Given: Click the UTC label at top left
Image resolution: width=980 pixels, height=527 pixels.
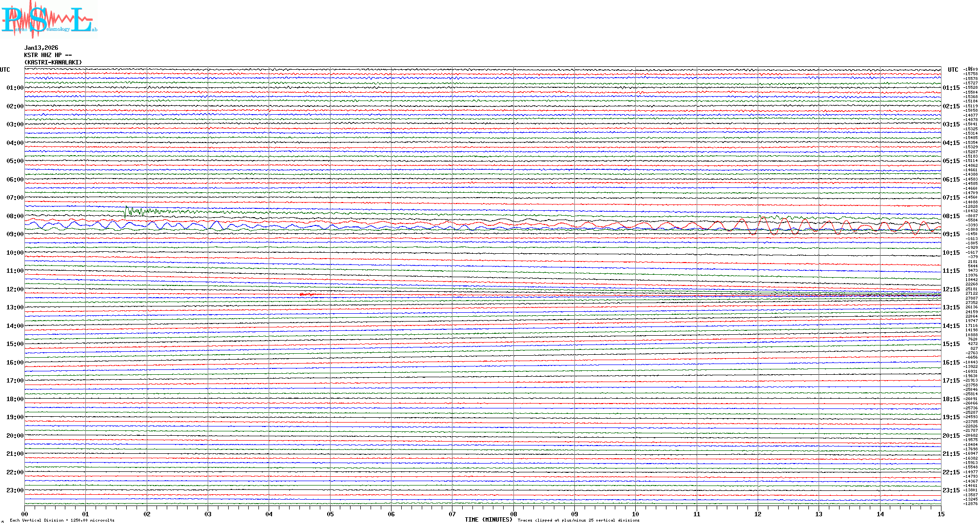Looking at the screenshot, I should click(x=5, y=70).
